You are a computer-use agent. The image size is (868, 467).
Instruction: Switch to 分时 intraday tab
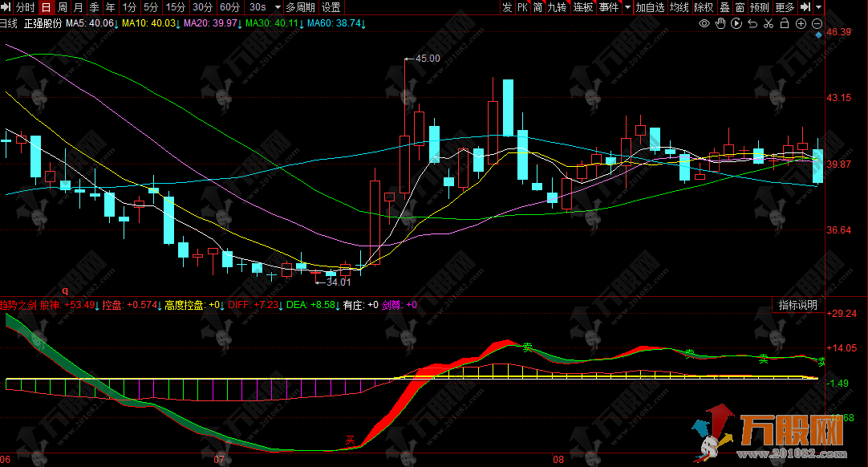[x=25, y=7]
